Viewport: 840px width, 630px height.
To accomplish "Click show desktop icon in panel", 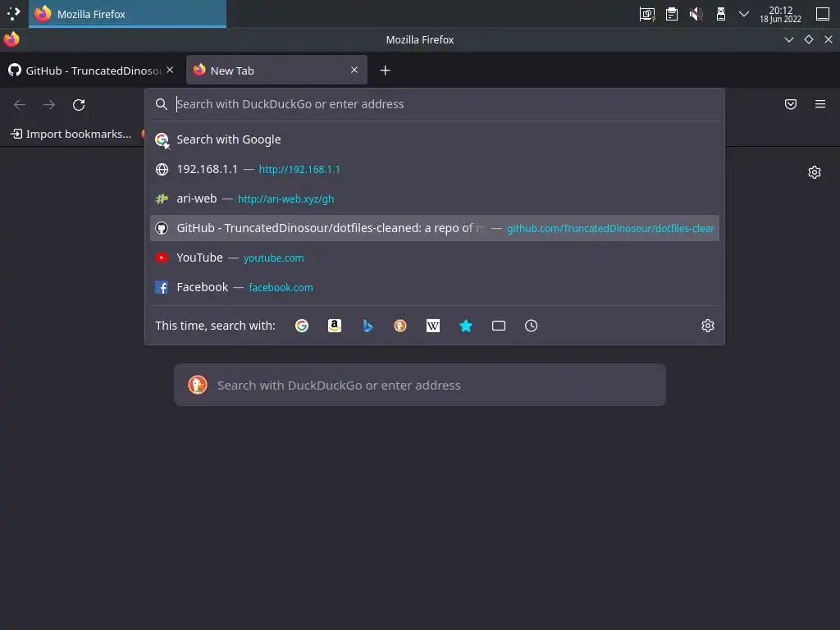I will coord(823,14).
